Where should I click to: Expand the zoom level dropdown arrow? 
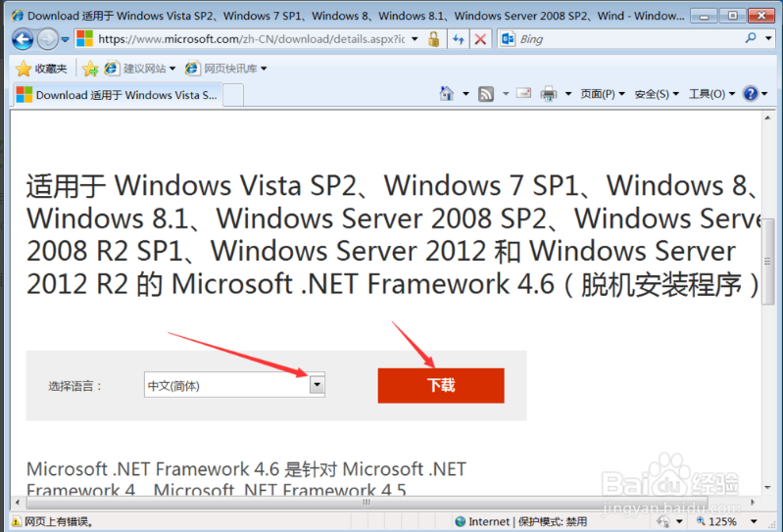point(754,521)
